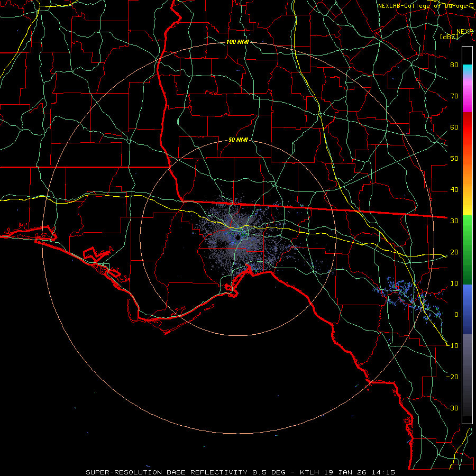Click the 100 NMI range ring label
476x476 pixels.
click(x=237, y=42)
